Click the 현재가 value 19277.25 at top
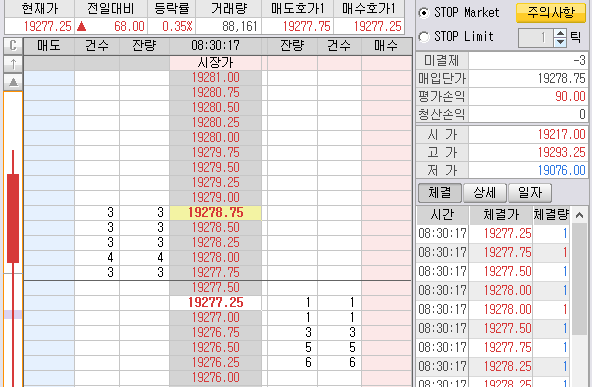The width and height of the screenshot is (592, 387). [48, 26]
